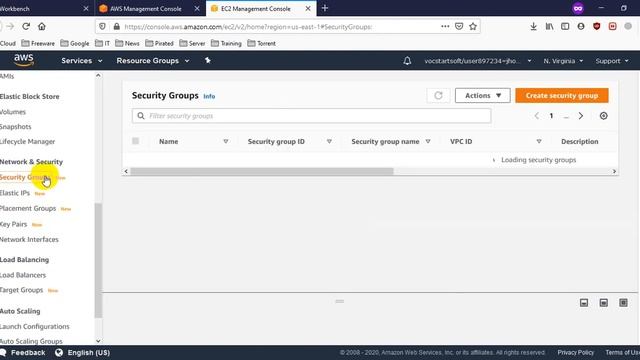Open the Server bookmarks folder
This screenshot has height=360, width=640.
pyautogui.click(x=192, y=43)
